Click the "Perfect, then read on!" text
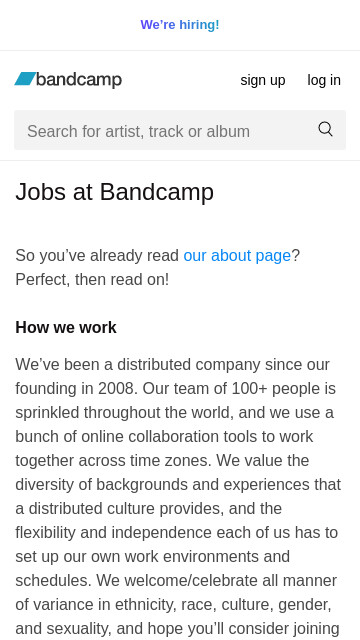This screenshot has height=640, width=360. tap(92, 280)
